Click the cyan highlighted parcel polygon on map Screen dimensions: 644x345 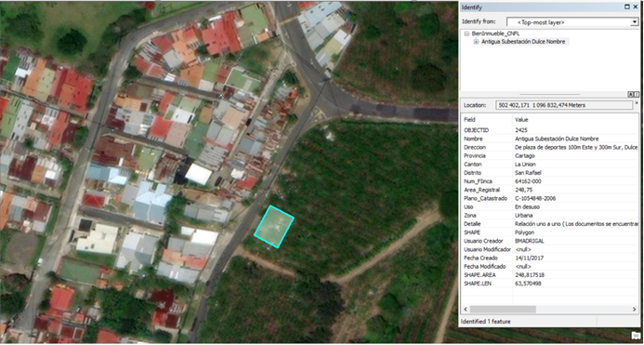point(274,227)
